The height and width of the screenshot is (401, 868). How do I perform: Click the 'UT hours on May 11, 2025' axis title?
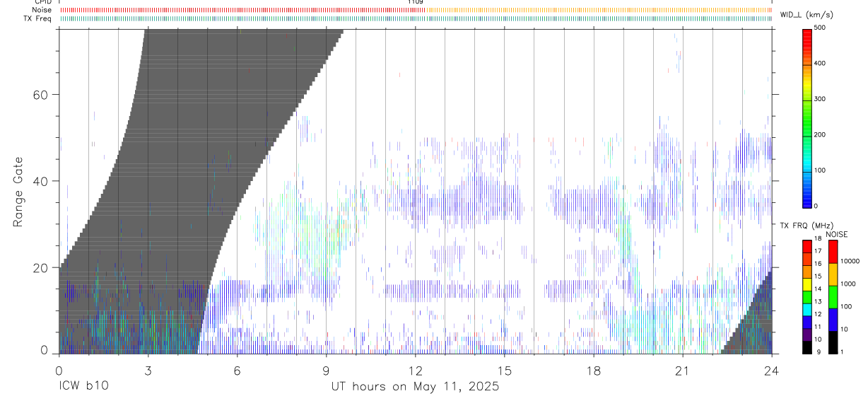416,387
